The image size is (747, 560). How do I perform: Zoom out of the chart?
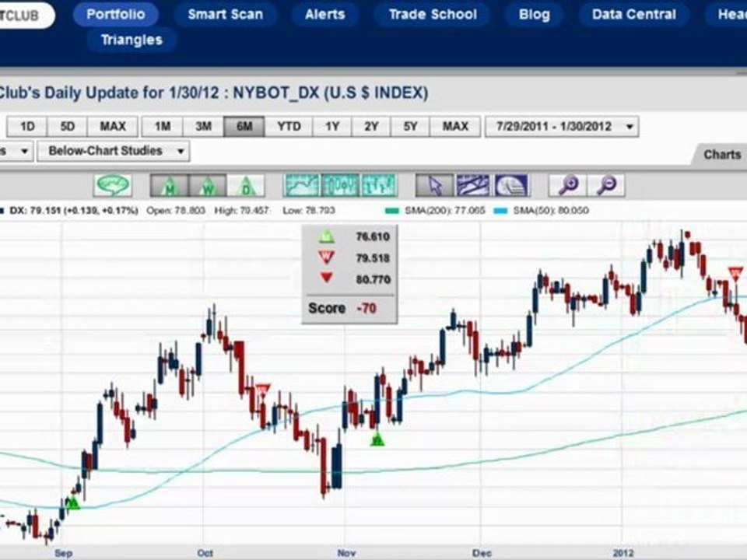pyautogui.click(x=606, y=185)
